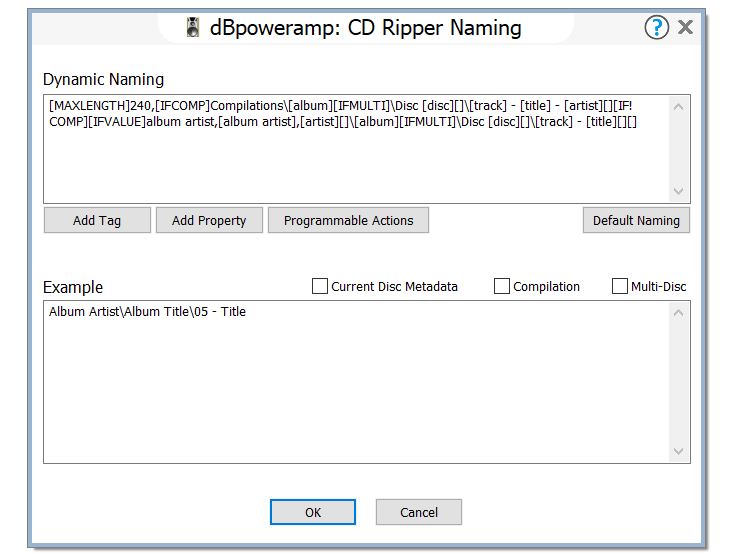
Task: Open Programmable Actions list
Action: [348, 221]
